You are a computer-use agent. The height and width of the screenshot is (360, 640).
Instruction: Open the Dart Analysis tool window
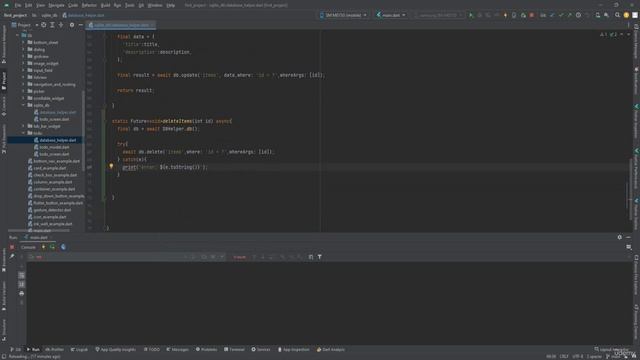coord(331,349)
